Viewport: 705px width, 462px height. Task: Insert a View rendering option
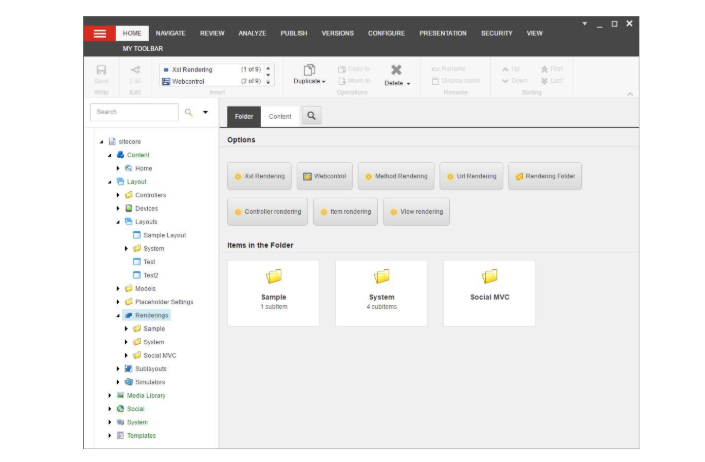tap(416, 212)
